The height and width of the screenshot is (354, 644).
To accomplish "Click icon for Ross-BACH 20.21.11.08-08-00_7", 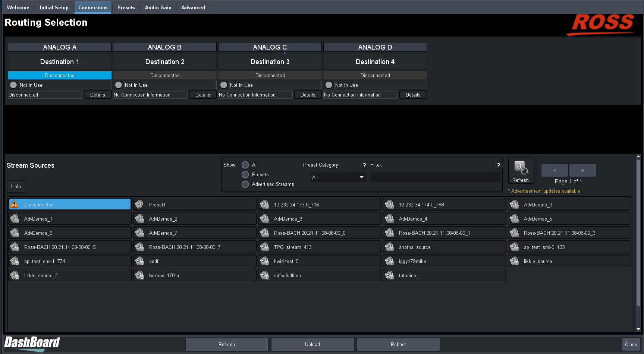I will 139,247.
